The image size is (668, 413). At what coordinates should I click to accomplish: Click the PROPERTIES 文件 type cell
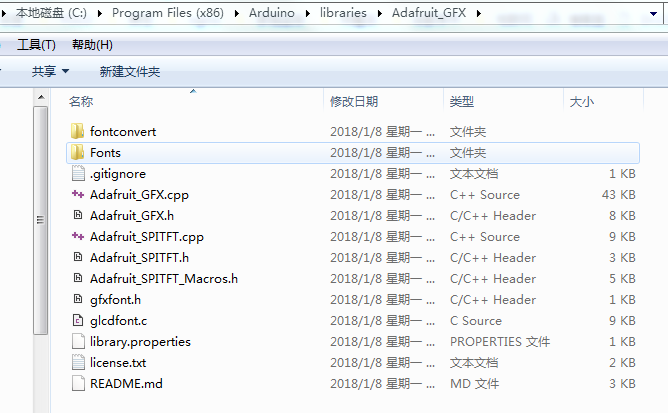pos(500,342)
